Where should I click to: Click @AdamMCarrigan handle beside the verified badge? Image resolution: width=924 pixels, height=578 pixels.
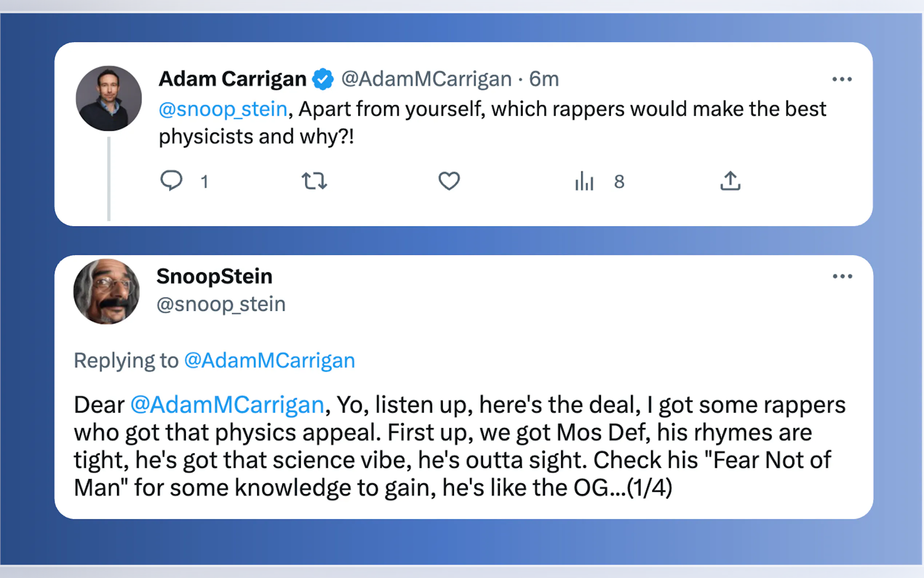pyautogui.click(x=426, y=79)
